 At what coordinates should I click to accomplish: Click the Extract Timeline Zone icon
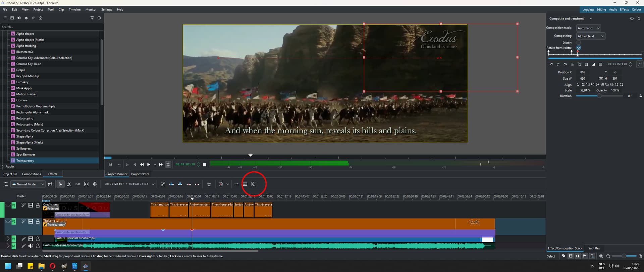point(189,184)
